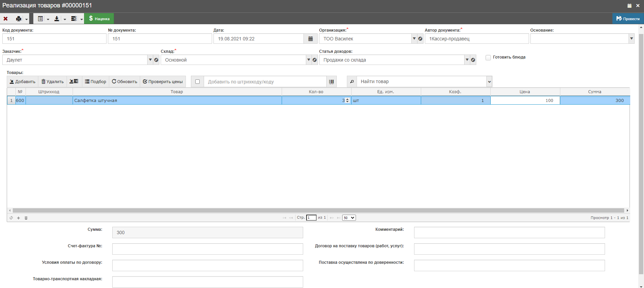
Task: Expand the Склад dropdown arrow
Action: pos(309,60)
